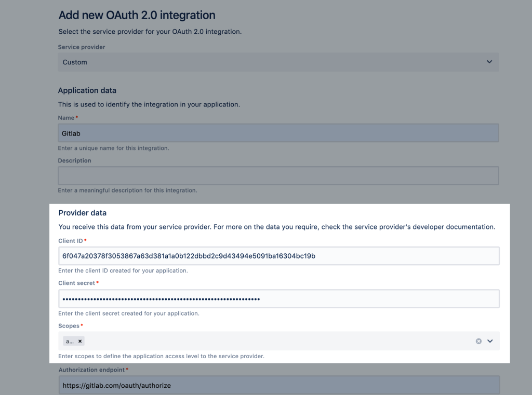Click the Authorization endpoint URL field
Viewport: 532px width, 395px height.
pos(278,386)
